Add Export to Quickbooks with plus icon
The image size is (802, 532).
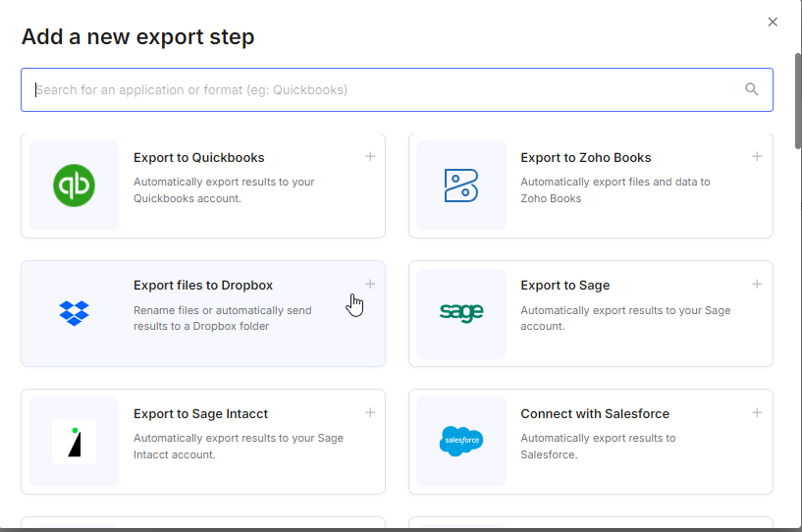(370, 156)
